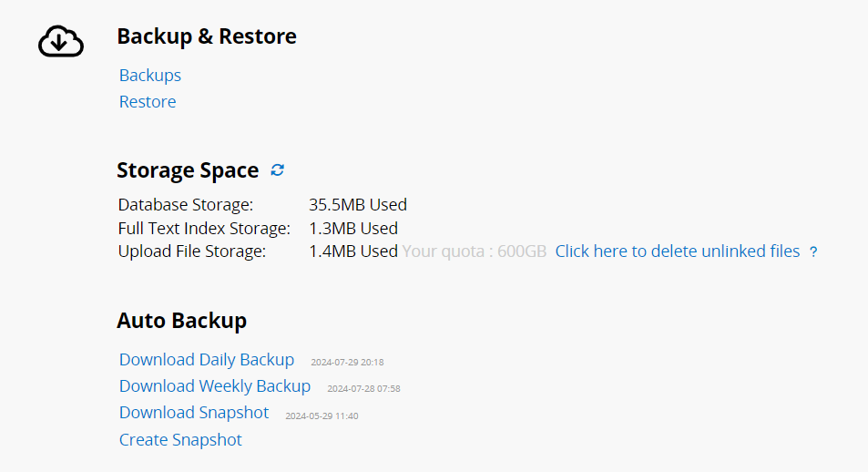
Task: Click the 35.5MB Used database storage value
Action: coord(357,205)
